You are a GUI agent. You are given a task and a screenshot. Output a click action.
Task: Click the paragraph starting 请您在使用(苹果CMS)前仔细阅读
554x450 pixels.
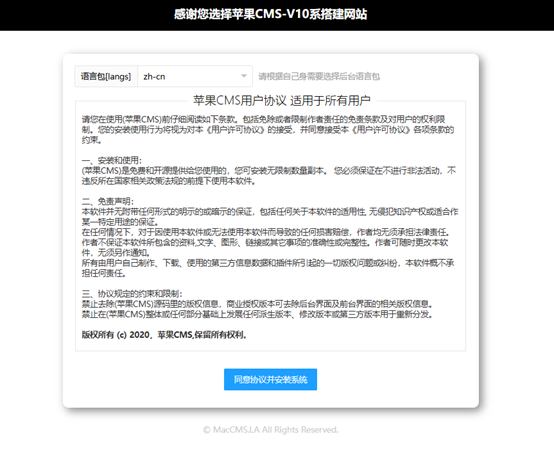pos(268,130)
